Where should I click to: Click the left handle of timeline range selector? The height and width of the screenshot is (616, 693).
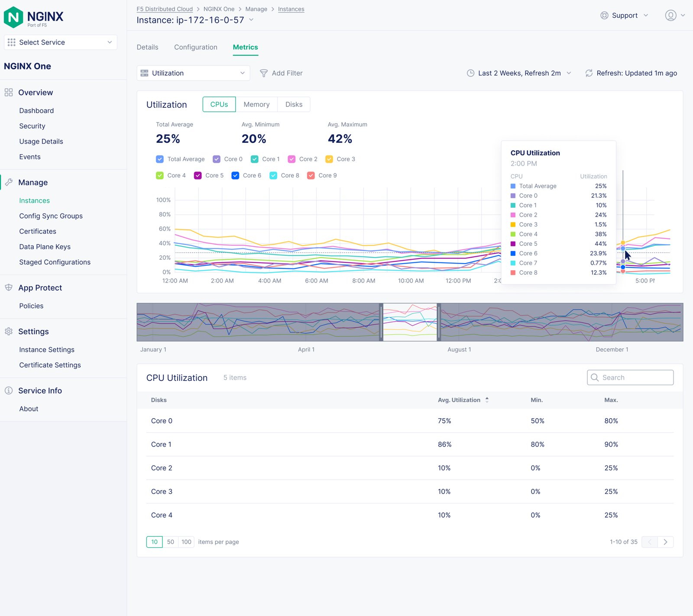(x=381, y=322)
